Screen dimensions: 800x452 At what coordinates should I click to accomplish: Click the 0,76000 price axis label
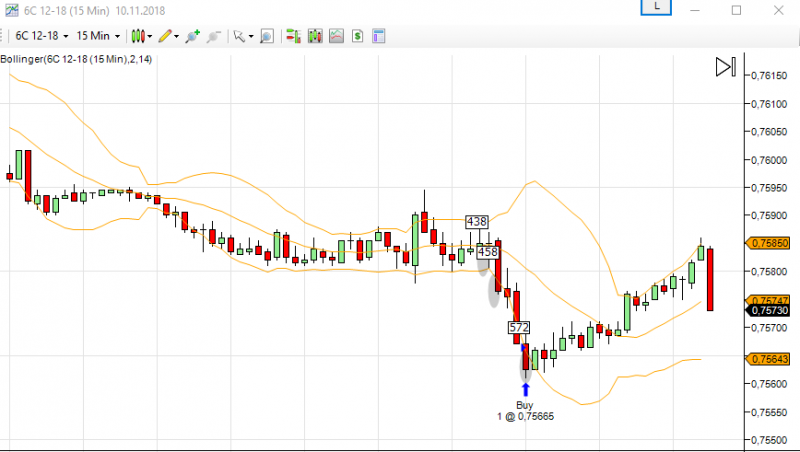[x=769, y=160]
